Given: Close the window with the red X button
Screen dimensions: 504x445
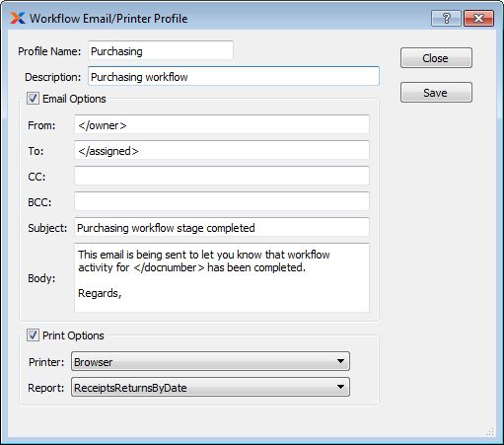Looking at the screenshot, I should (x=478, y=19).
